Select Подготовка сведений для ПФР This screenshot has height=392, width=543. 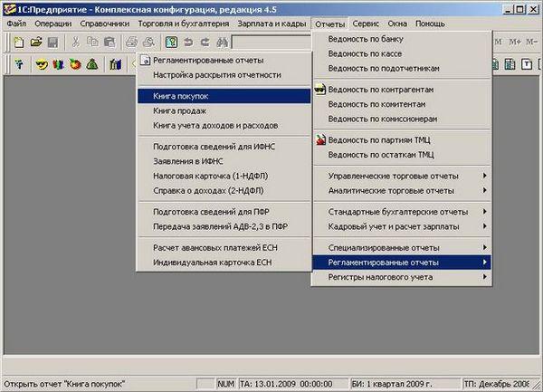pos(224,212)
